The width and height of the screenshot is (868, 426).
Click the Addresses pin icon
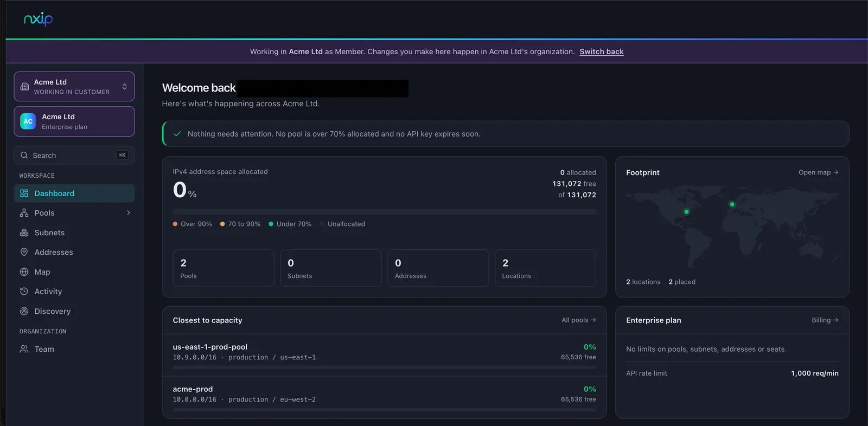pyautogui.click(x=24, y=252)
